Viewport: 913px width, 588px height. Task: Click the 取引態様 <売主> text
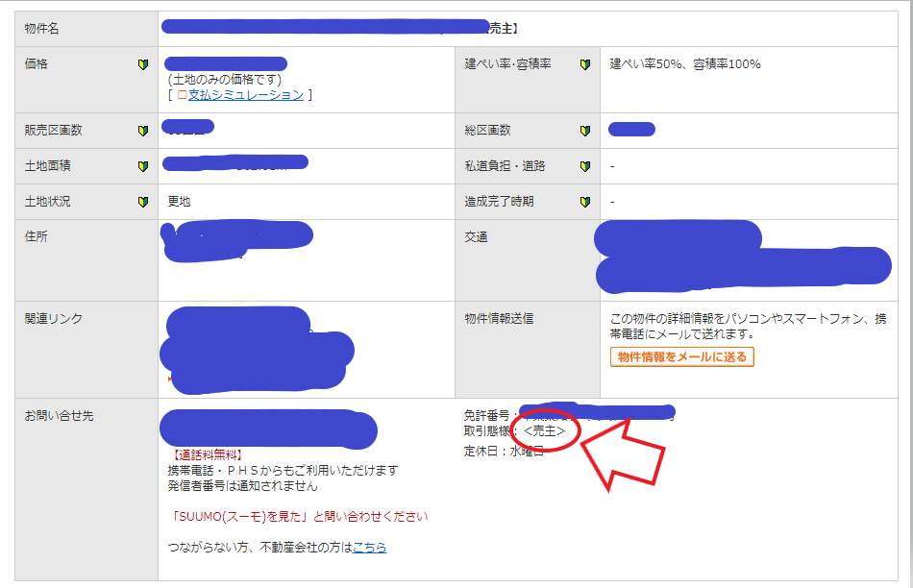[x=515, y=430]
